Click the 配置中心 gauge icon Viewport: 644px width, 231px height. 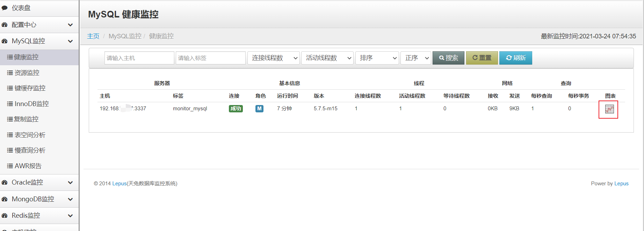pos(5,25)
